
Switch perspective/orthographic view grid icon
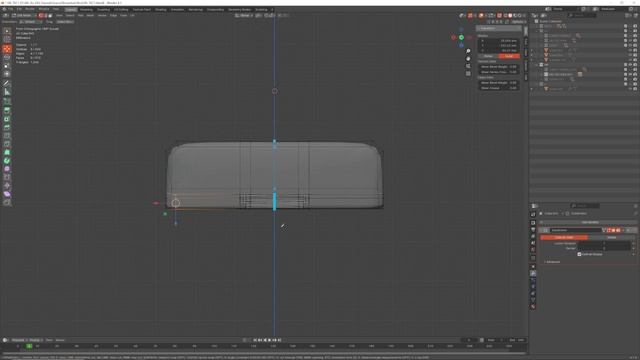coord(468,73)
